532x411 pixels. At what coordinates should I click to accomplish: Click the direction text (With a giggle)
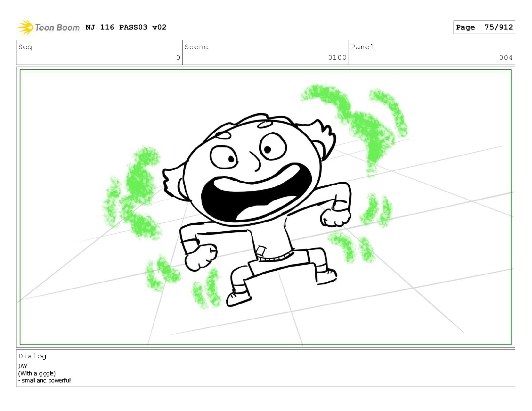click(x=37, y=373)
